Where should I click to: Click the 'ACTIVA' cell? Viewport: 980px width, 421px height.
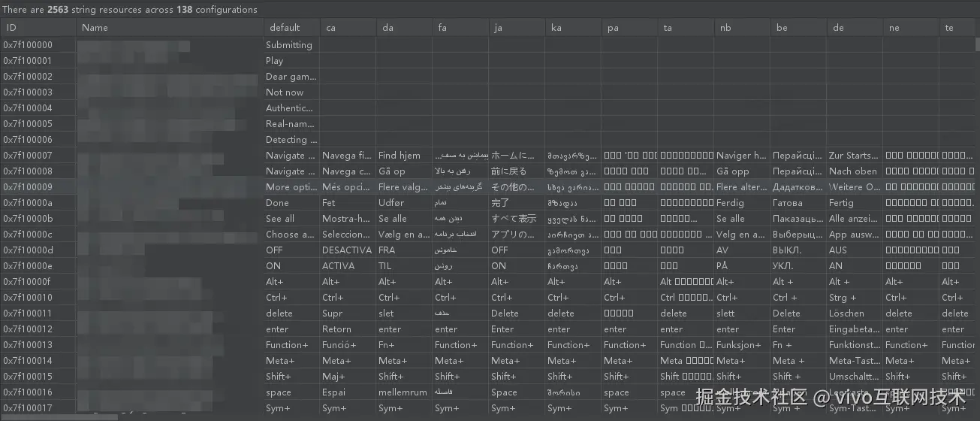pyautogui.click(x=348, y=266)
